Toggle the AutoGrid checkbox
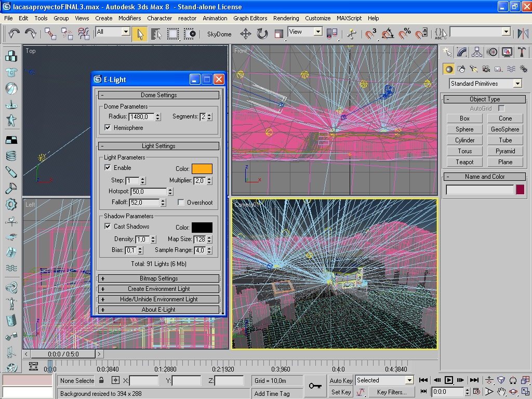This screenshot has width=532, height=399. tap(501, 108)
